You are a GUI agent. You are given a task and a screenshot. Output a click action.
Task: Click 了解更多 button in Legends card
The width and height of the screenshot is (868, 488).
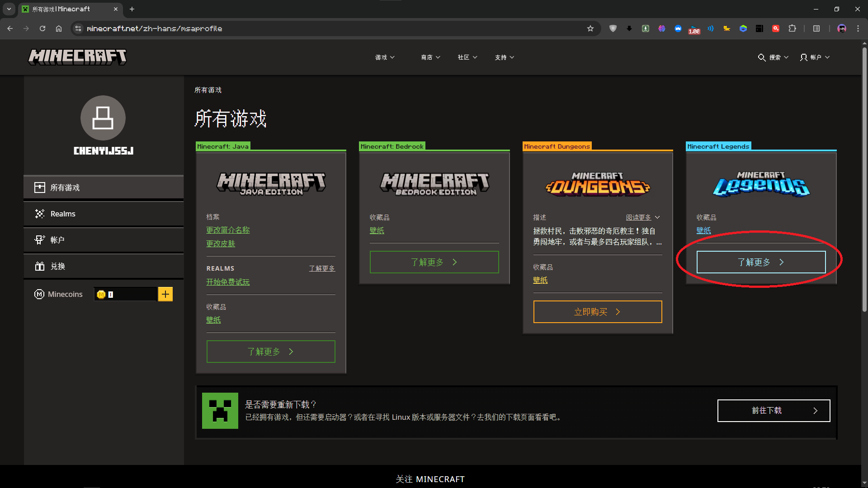(x=761, y=262)
